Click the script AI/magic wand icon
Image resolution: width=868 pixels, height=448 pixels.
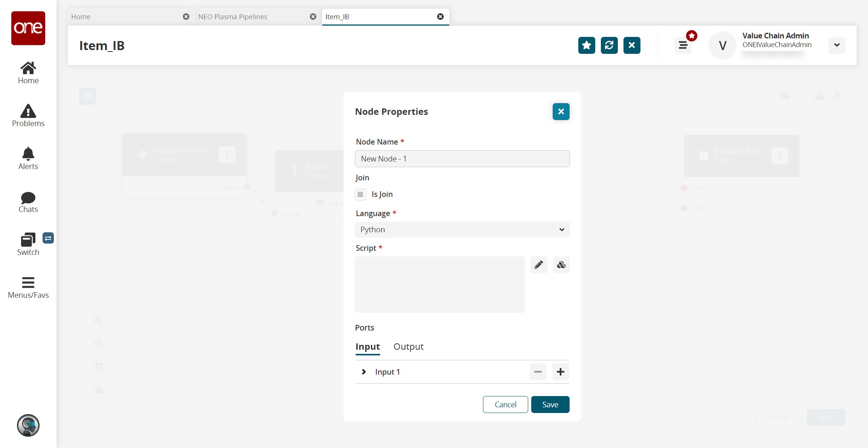click(561, 265)
